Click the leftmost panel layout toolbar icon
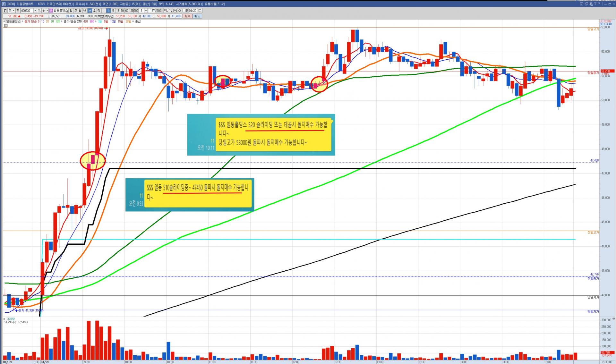 coord(5,11)
